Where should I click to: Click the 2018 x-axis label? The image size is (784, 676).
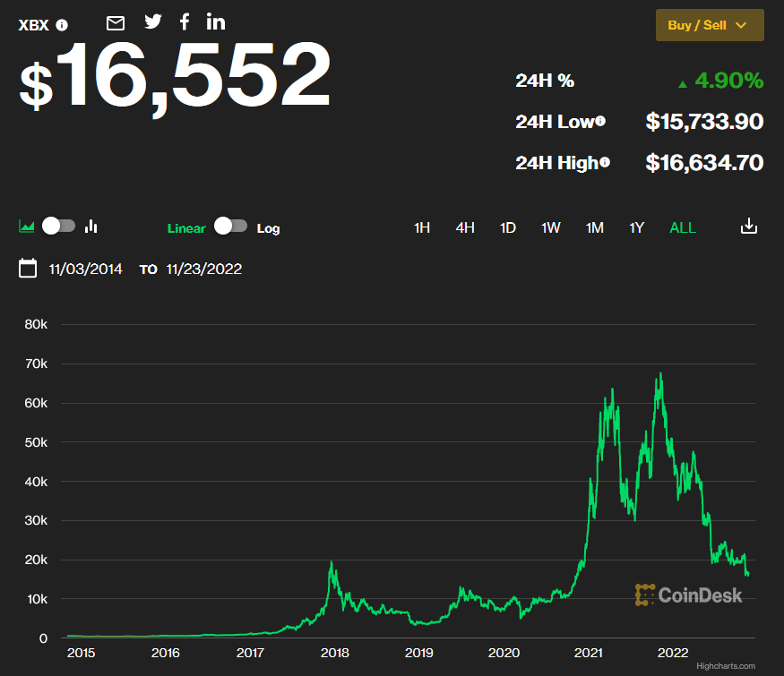pyautogui.click(x=334, y=653)
